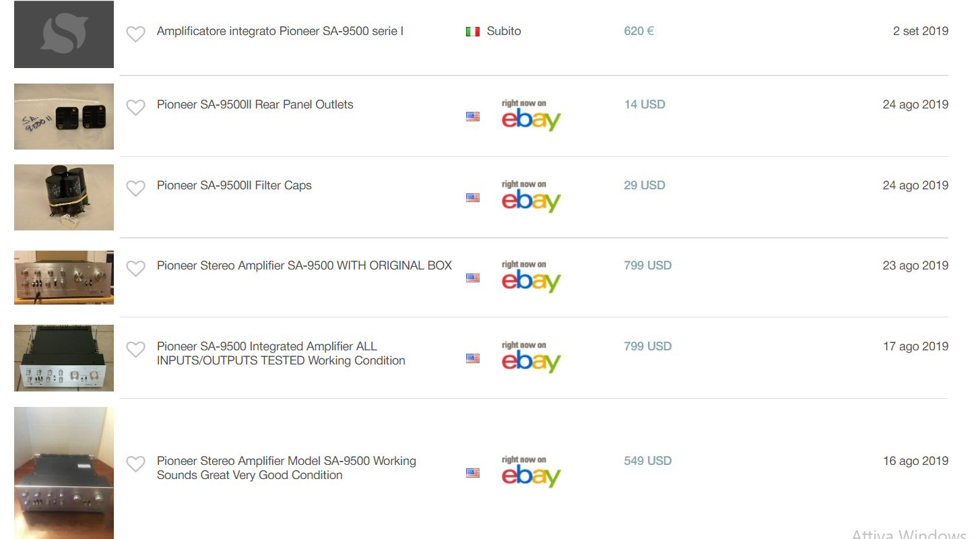980x539 pixels.
Task: Toggle heart for SA-9500II Filter Caps listing
Action: coord(135,188)
